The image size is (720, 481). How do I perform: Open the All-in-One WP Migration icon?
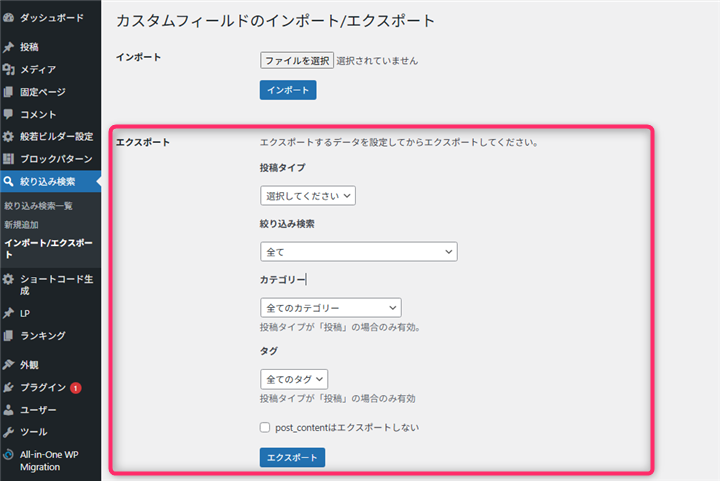tap(8, 455)
